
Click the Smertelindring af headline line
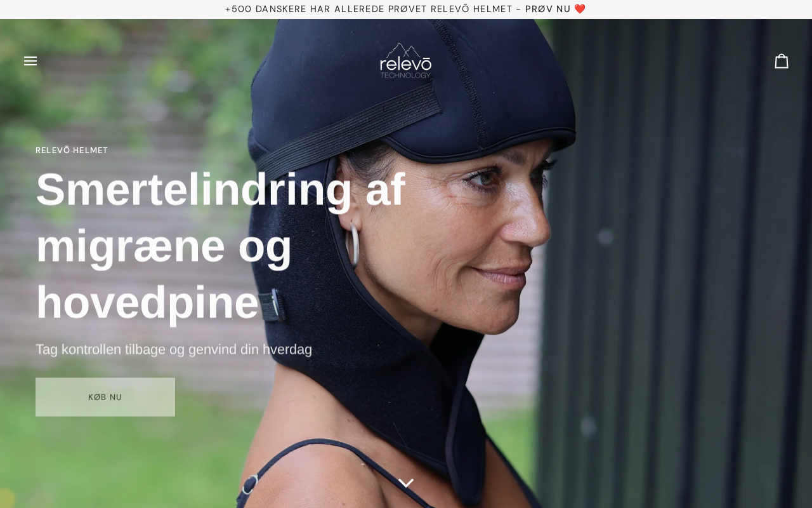220,189
